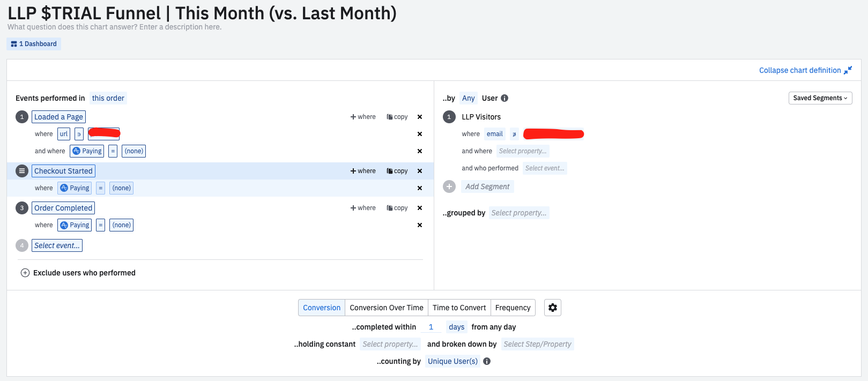Open the Frequency tab
This screenshot has width=868, height=381.
click(x=513, y=308)
